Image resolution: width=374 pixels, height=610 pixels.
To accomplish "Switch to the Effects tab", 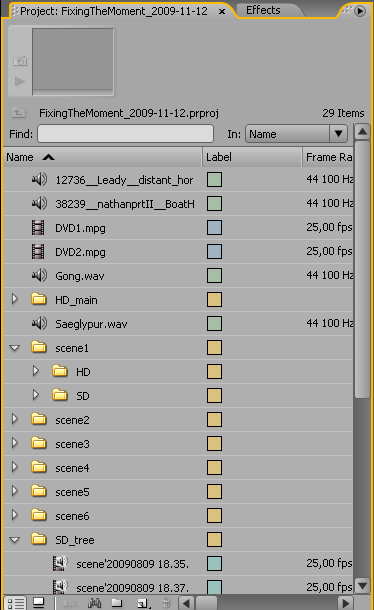I will pos(263,10).
